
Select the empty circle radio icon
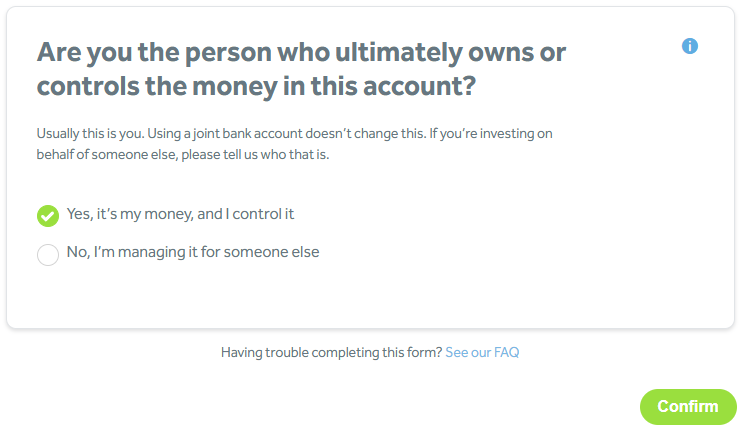pyautogui.click(x=48, y=254)
